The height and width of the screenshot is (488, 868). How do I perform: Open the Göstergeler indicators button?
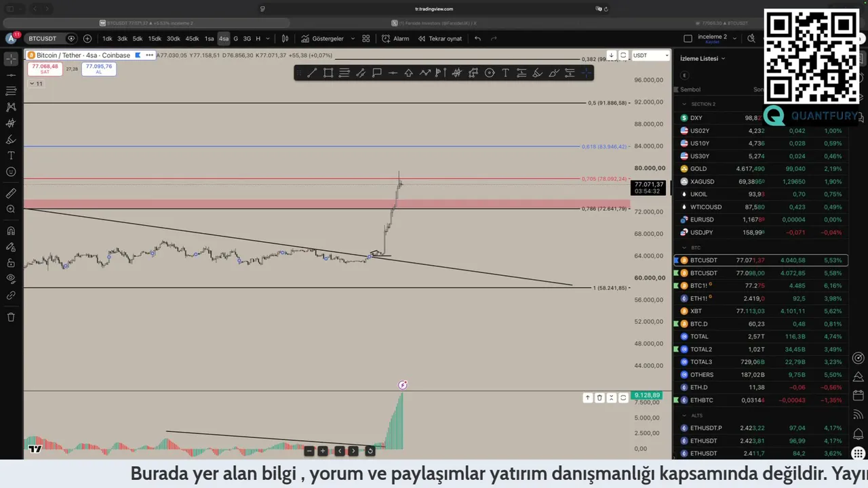[322, 39]
